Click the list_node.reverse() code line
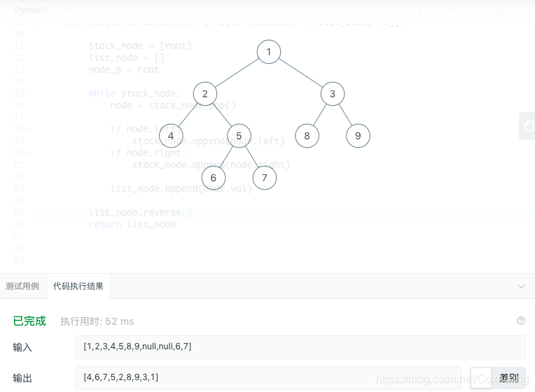 coord(140,212)
